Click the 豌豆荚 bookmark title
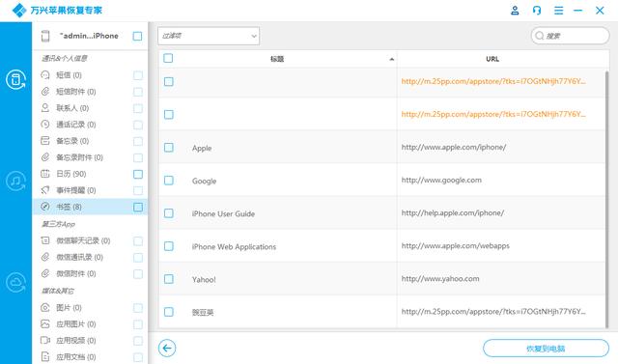The height and width of the screenshot is (364, 618). click(203, 313)
